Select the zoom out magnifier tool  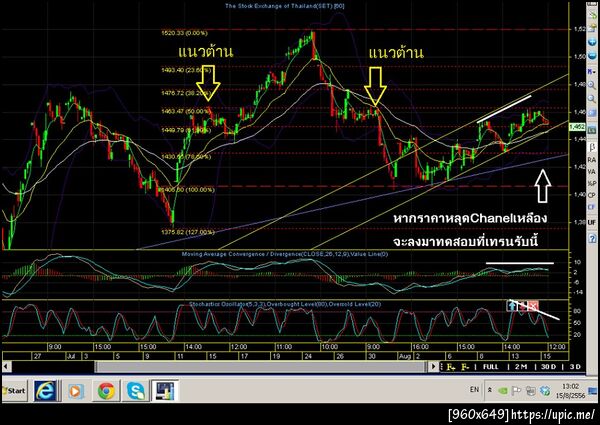592,99
